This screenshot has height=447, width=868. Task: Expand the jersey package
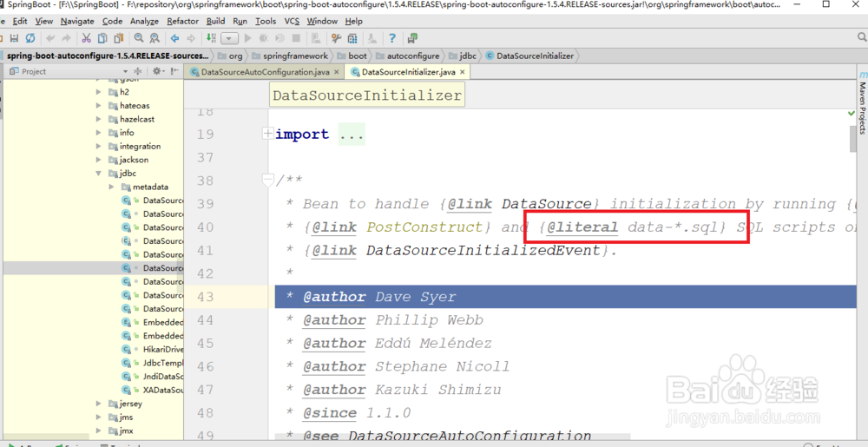click(x=99, y=404)
